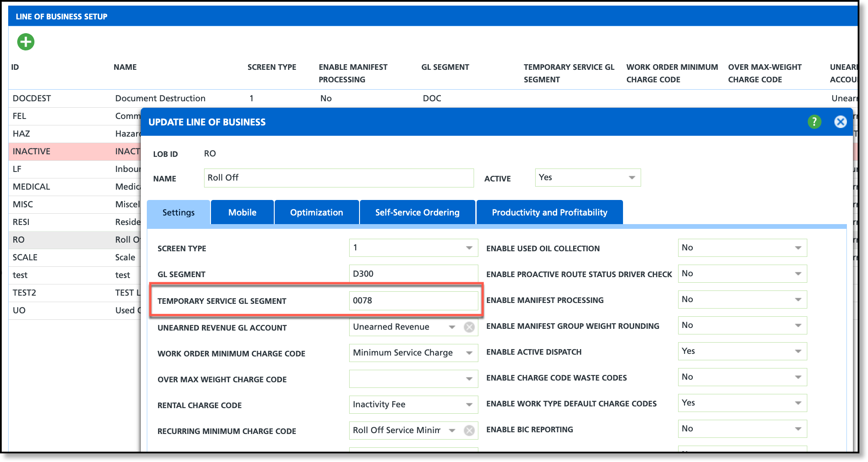
Task: Click the OVER MAX-WEIGHT CHARGE CODE column header
Action: point(765,73)
